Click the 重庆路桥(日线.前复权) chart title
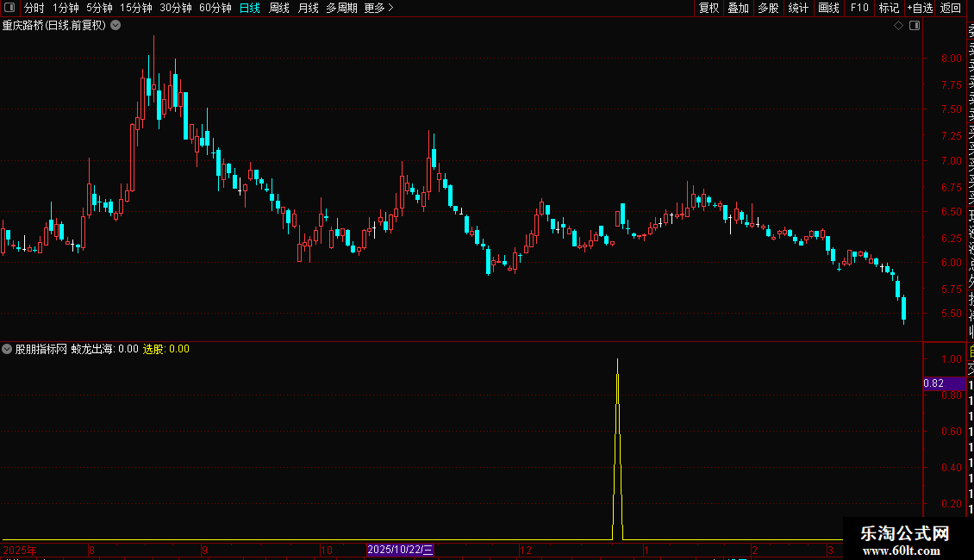This screenshot has width=974, height=560. click(54, 26)
